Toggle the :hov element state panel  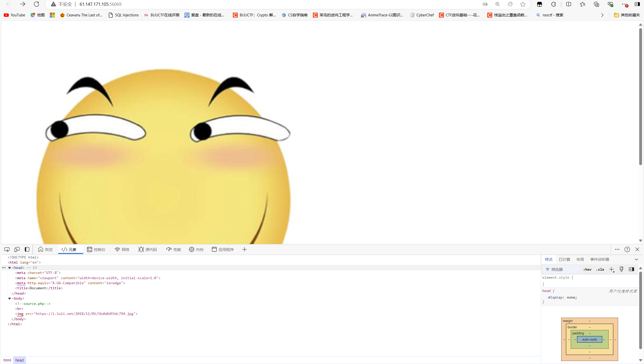click(587, 269)
